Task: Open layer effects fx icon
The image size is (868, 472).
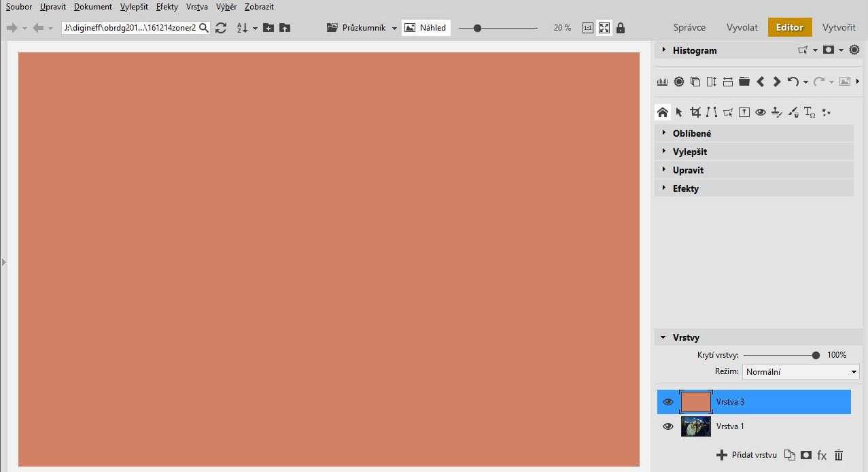Action: 822,455
